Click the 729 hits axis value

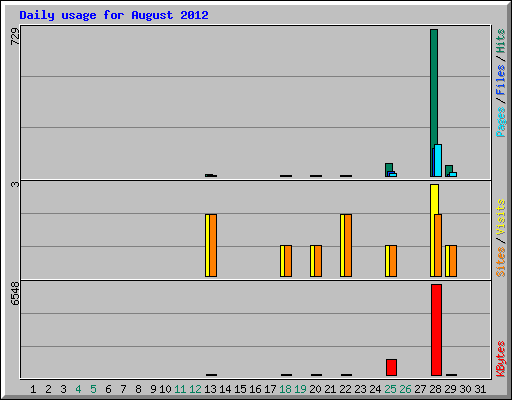15,37
